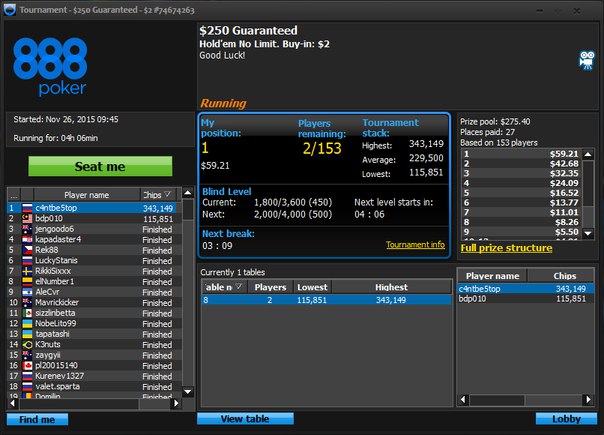
Task: Click the flag icon beside valet.sparta
Action: coord(27,386)
